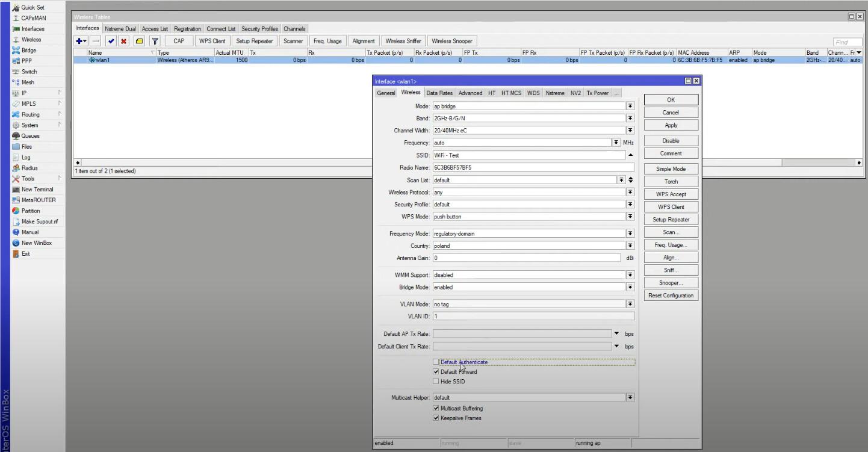
Task: Expand the WPS Mode dropdown
Action: (630, 217)
